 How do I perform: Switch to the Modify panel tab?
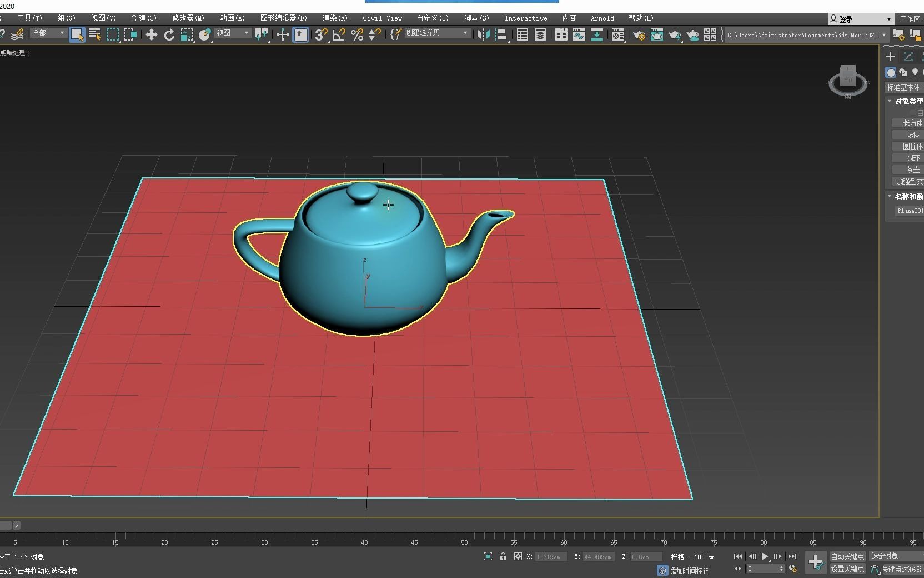(x=908, y=56)
